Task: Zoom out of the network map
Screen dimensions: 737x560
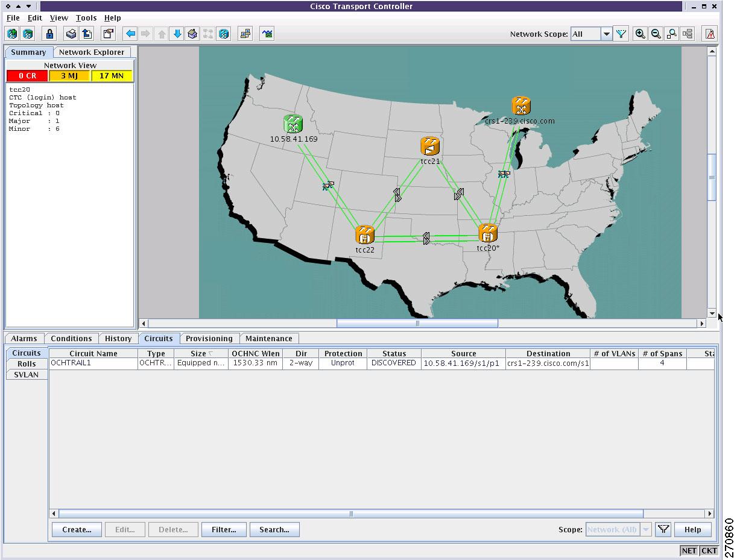Action: pyautogui.click(x=656, y=34)
